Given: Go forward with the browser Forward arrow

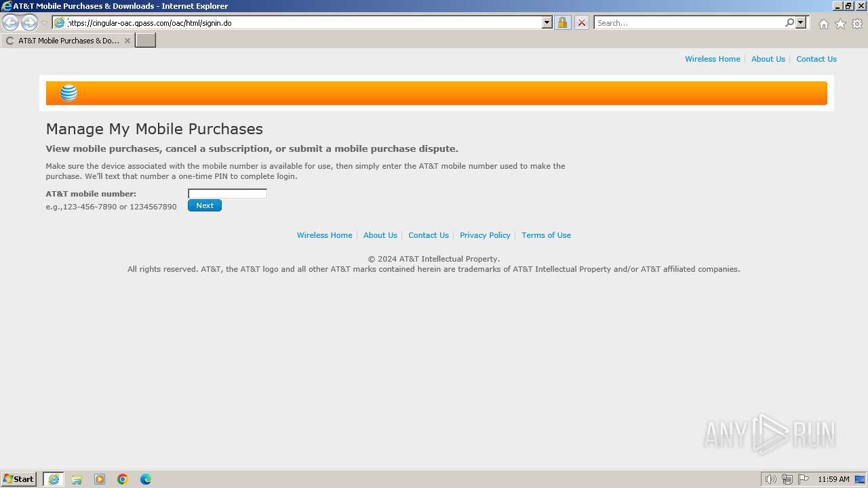Looking at the screenshot, I should pos(29,23).
